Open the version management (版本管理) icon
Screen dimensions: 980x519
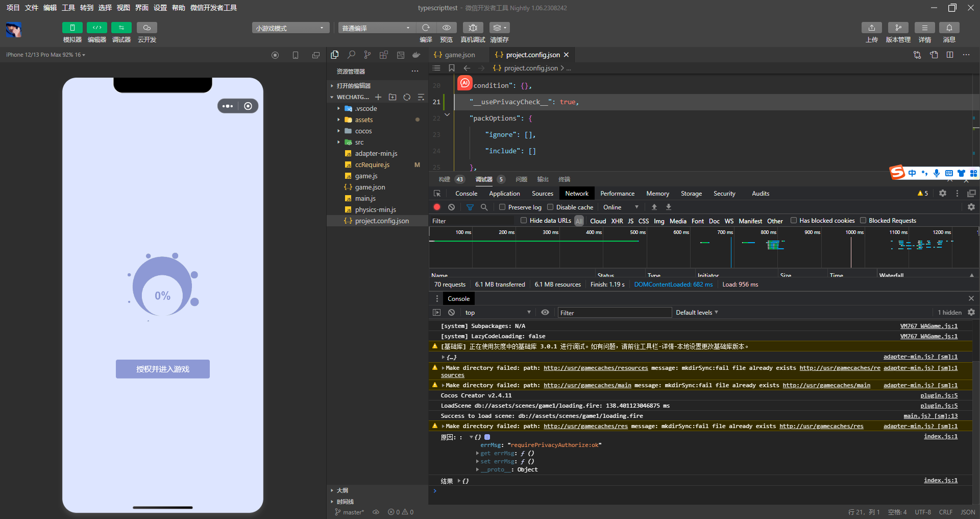coord(898,28)
